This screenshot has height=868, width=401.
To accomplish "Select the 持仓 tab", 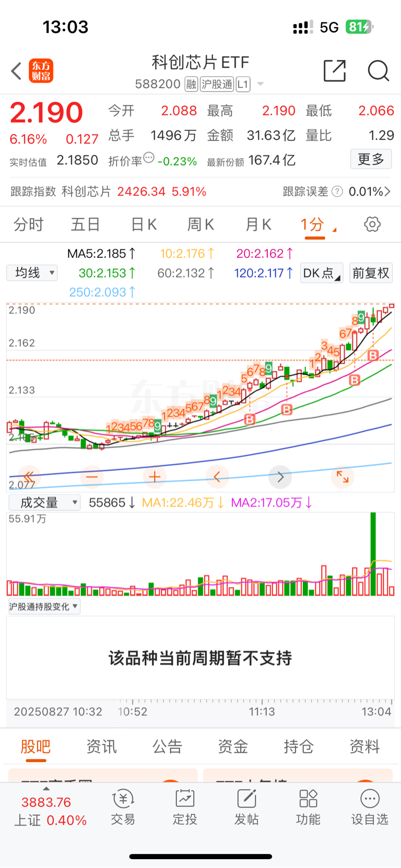I will tap(299, 746).
